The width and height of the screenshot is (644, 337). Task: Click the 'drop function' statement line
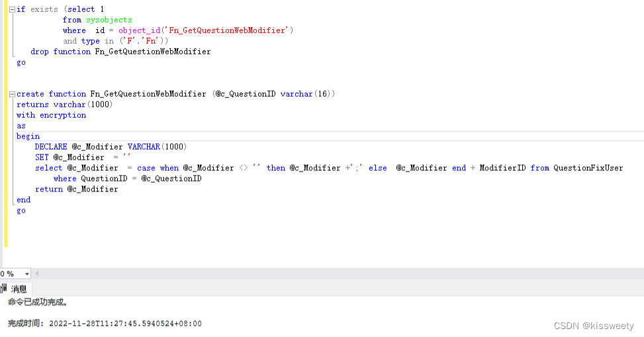(x=120, y=52)
